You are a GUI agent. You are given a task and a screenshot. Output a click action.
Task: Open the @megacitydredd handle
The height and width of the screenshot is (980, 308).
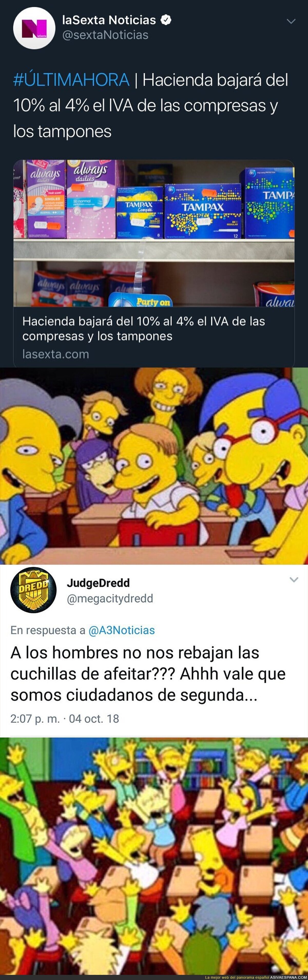pos(110,598)
